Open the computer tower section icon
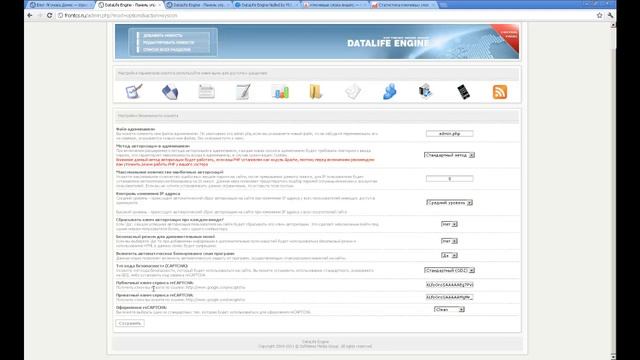This screenshot has width=640, height=360. click(425, 91)
